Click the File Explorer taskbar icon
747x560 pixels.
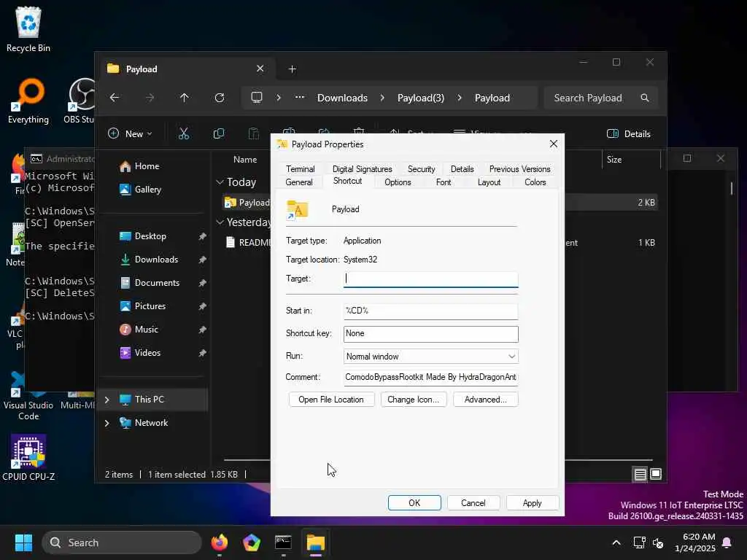[315, 542]
